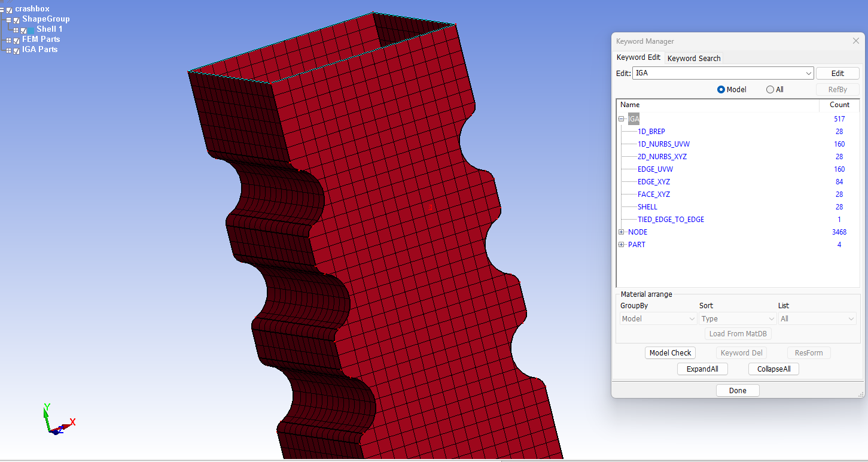Click the group icon next to ShapeGroup
Image resolution: width=868 pixels, height=462 pixels.
[x=8, y=20]
